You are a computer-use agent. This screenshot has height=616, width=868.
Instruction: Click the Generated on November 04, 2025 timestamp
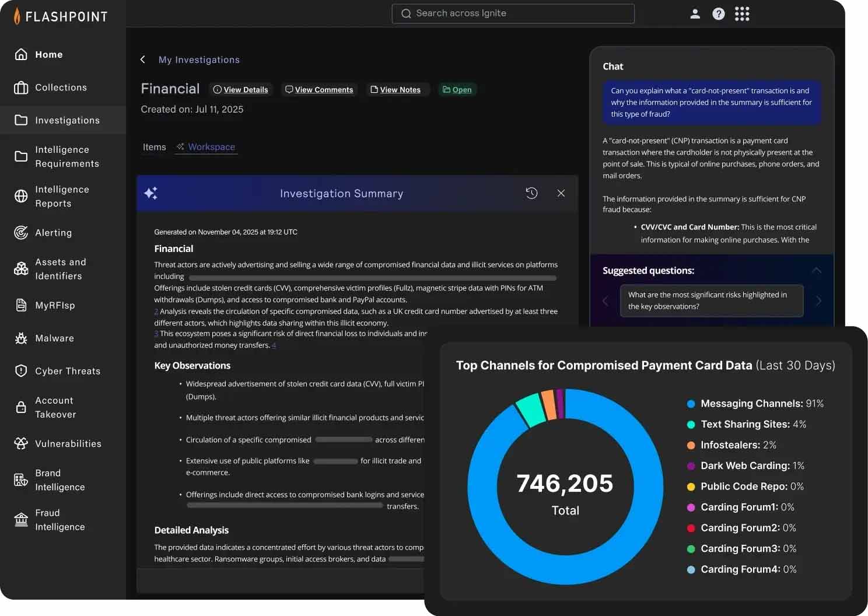pyautogui.click(x=226, y=232)
